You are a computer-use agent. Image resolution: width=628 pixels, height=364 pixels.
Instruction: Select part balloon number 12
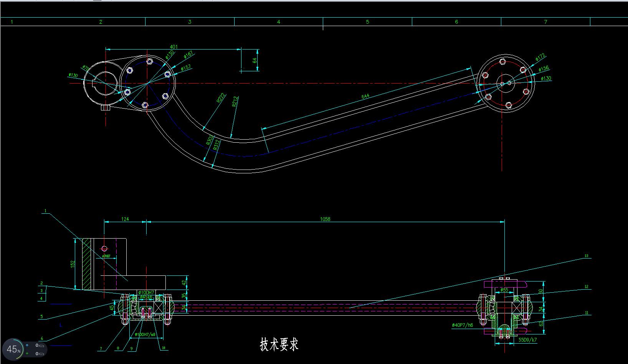[x=587, y=287]
